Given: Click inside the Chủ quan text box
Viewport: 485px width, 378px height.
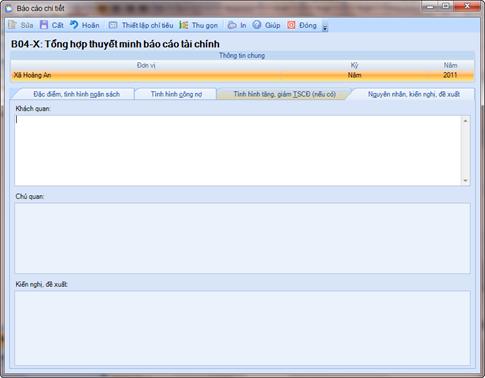Looking at the screenshot, I should tap(242, 238).
